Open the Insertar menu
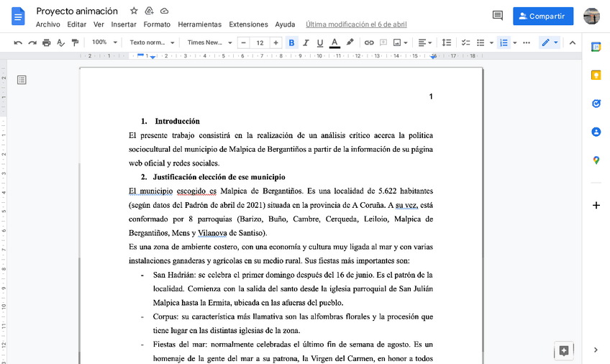 pyautogui.click(x=124, y=24)
